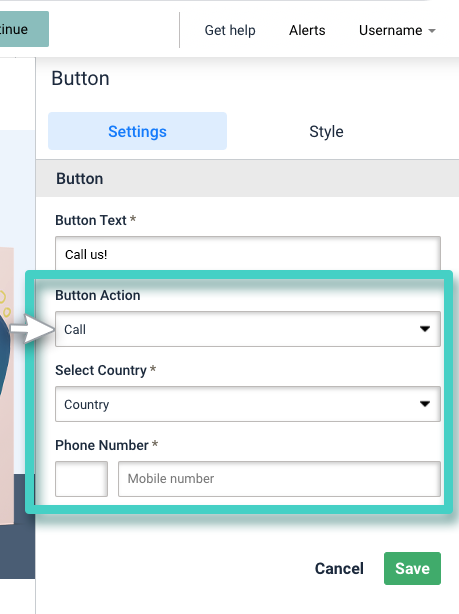
Task: Click the Button panel title
Action: coord(80,78)
